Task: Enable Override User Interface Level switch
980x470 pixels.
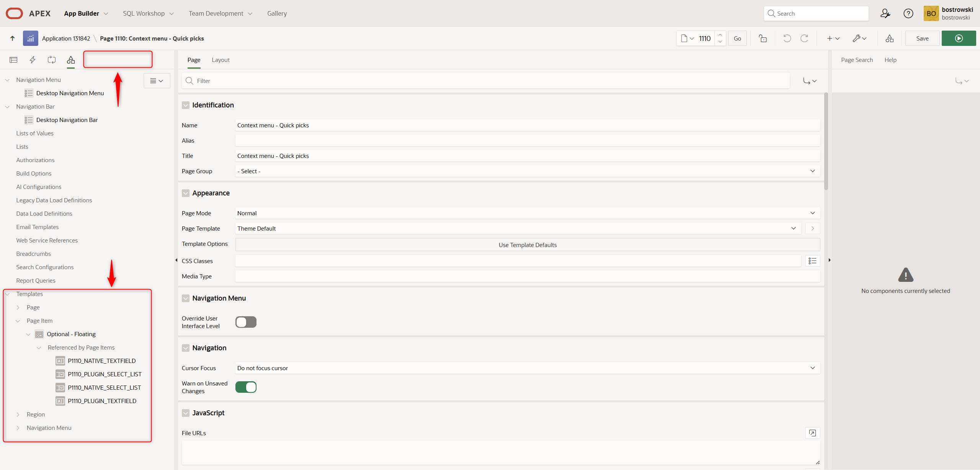Action: coord(246,322)
